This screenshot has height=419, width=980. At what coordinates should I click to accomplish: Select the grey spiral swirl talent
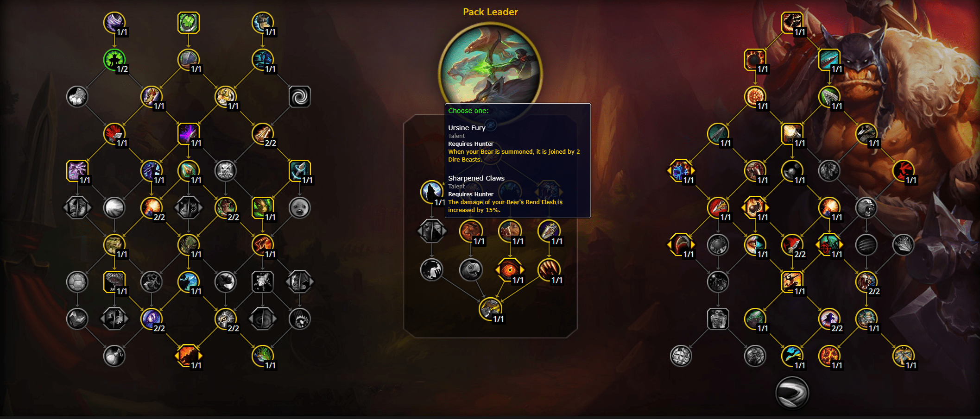tap(299, 97)
